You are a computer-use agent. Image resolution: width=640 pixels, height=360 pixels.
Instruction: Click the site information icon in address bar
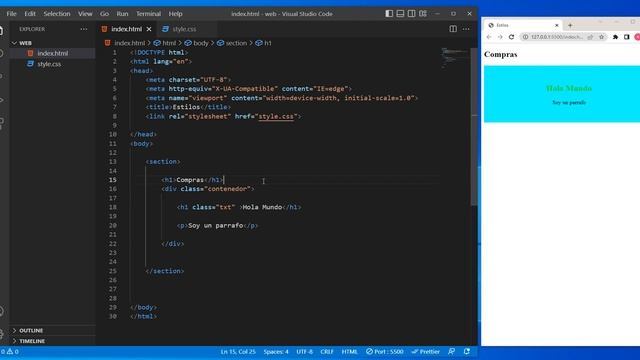click(526, 37)
